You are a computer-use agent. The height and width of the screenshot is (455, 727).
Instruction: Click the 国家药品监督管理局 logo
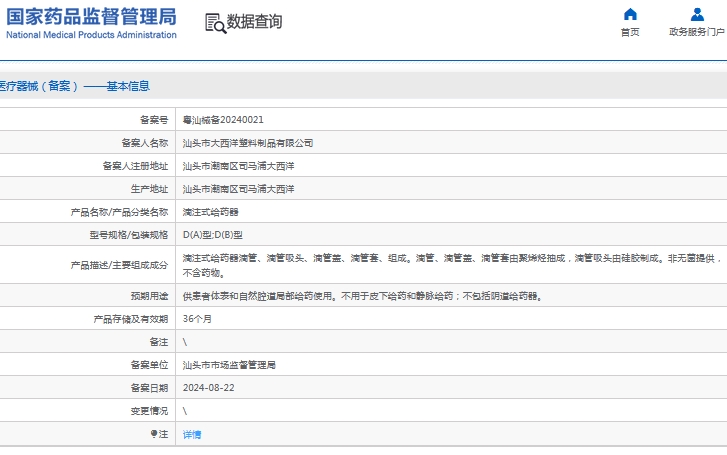[x=91, y=17]
